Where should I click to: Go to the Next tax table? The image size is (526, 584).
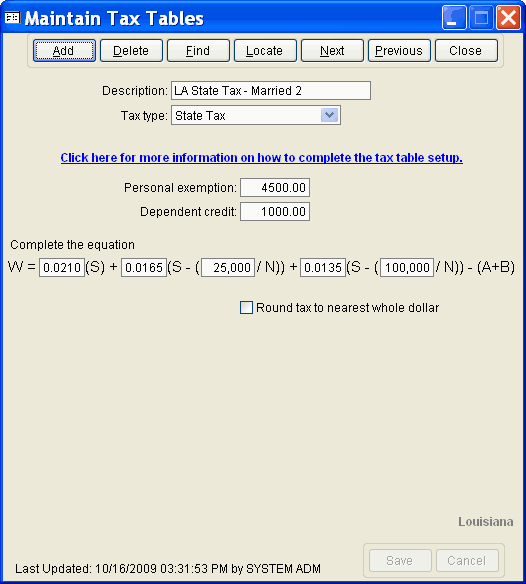[332, 51]
